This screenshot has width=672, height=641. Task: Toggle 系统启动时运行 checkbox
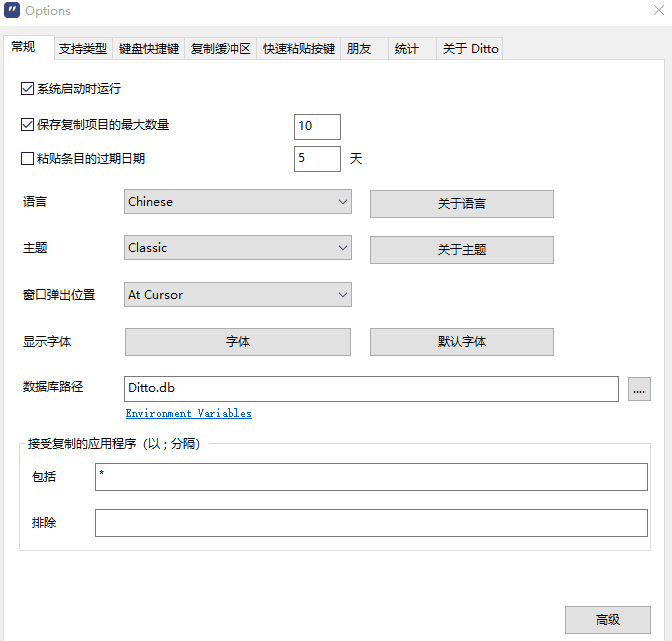click(27, 89)
